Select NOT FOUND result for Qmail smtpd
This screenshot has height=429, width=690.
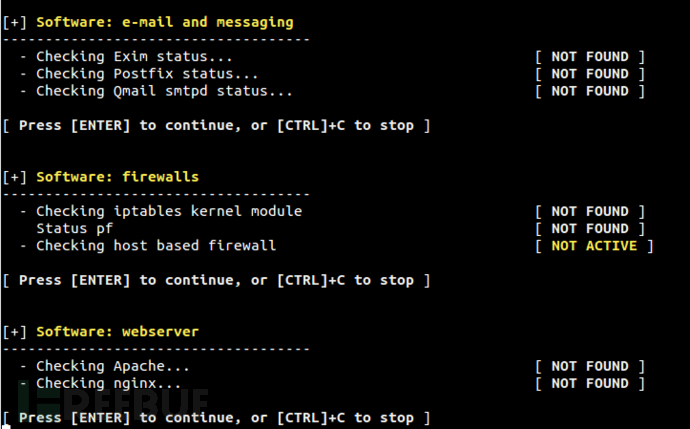coord(589,91)
